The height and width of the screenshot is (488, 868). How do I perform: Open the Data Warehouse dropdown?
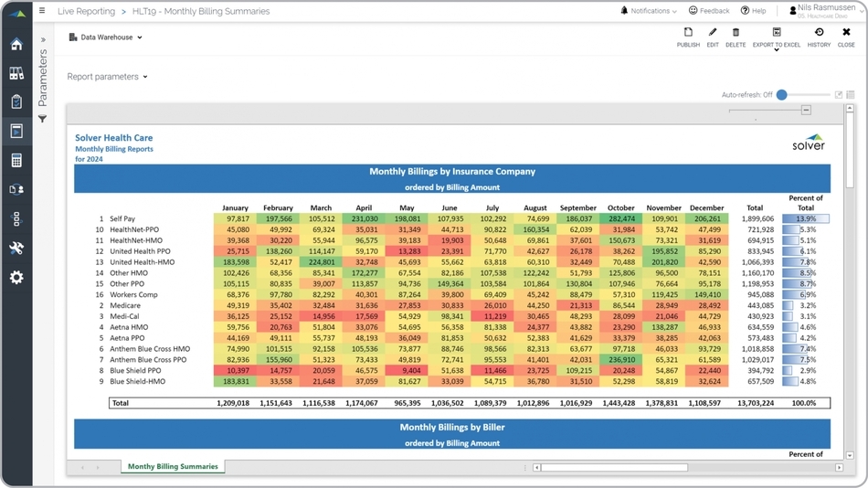[106, 37]
